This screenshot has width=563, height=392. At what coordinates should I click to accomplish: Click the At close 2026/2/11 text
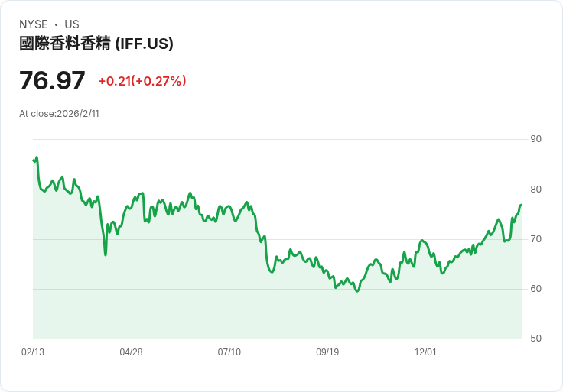pyautogui.click(x=59, y=114)
